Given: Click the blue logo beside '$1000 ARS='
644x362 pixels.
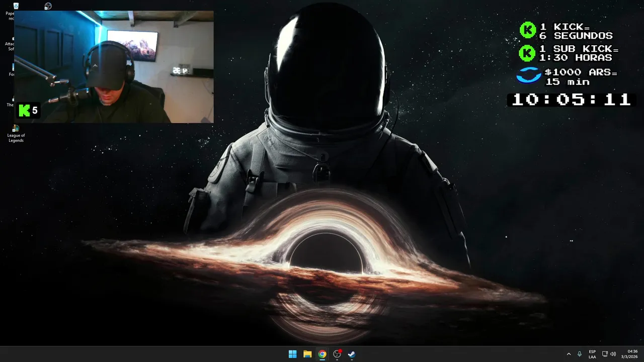Looking at the screenshot, I should 528,75.
